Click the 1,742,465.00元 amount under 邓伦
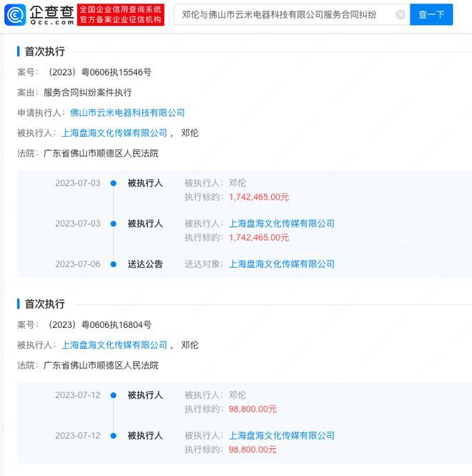Image resolution: width=472 pixels, height=476 pixels. pos(259,197)
